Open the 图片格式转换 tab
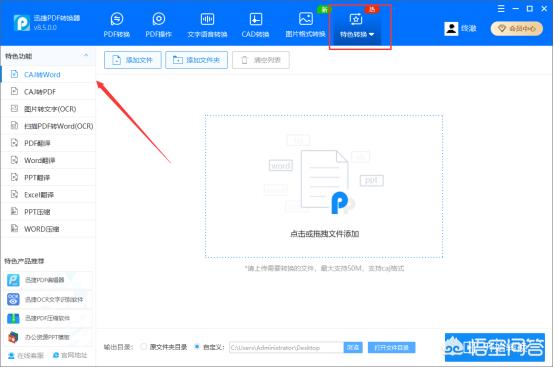This screenshot has height=367, width=554. [306, 25]
